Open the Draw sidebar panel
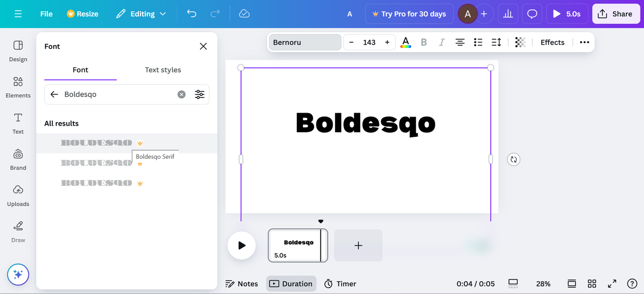644x294 pixels. 18,232
